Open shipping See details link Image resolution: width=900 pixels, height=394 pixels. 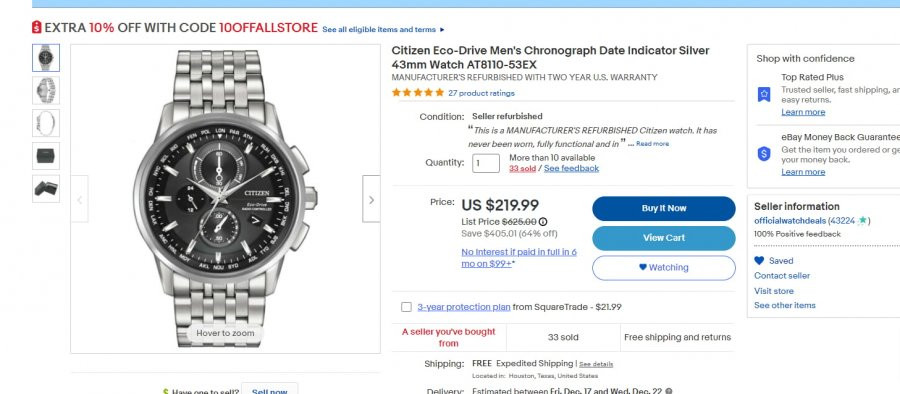596,364
